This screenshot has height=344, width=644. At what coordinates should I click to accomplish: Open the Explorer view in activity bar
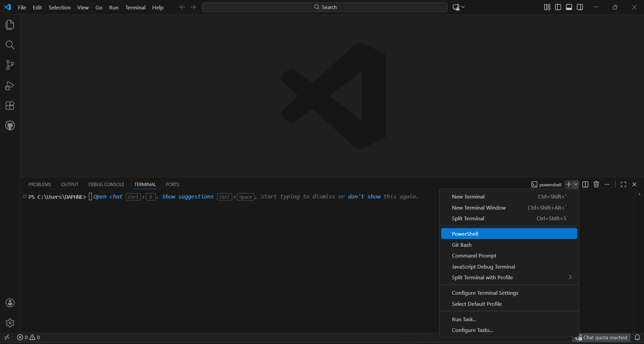pyautogui.click(x=10, y=25)
